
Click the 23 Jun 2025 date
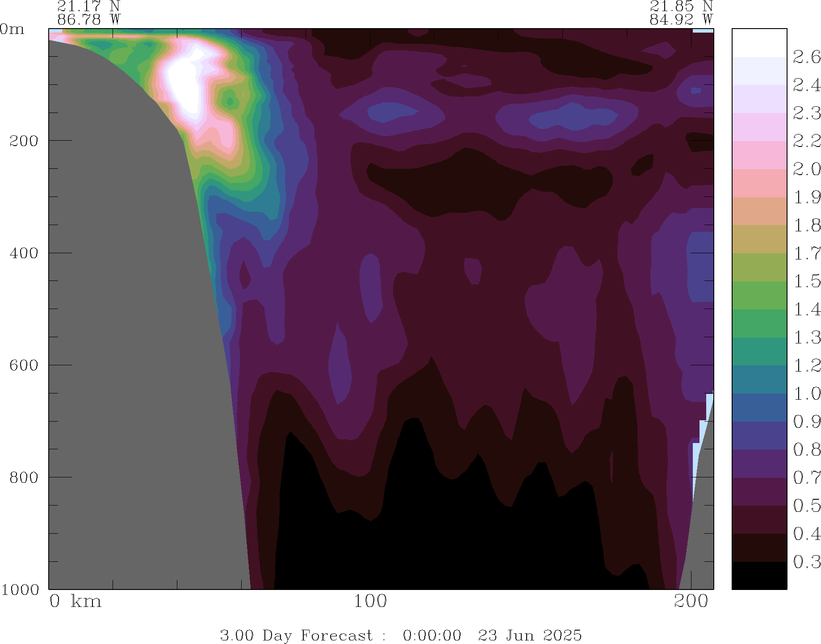click(x=530, y=635)
